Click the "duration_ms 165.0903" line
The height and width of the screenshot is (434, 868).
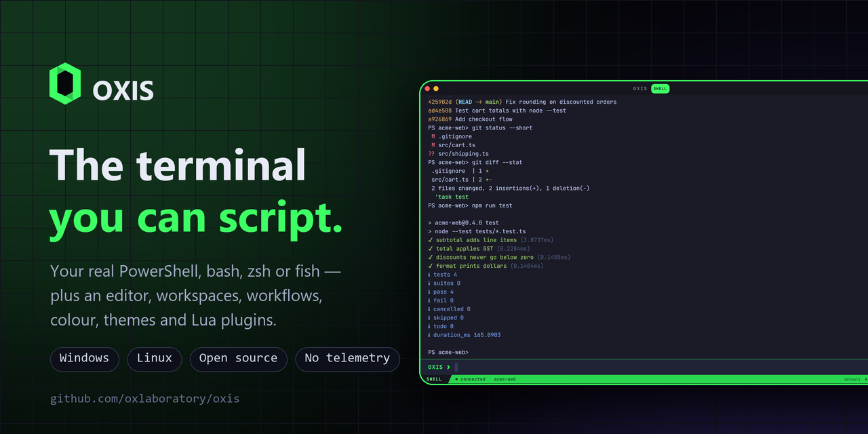pos(465,335)
